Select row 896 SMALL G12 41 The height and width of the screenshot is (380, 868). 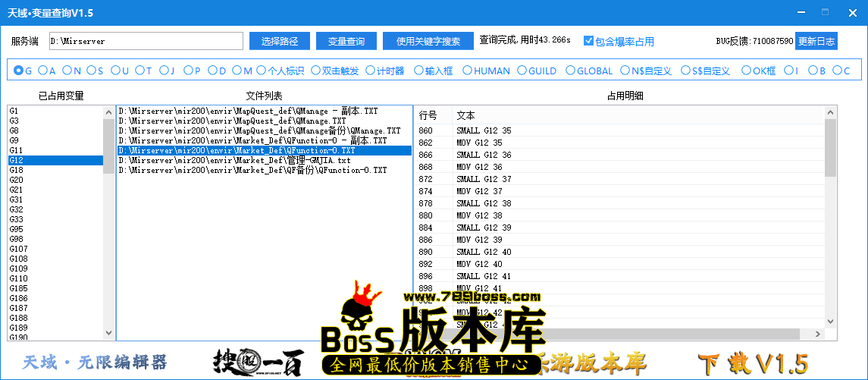pyautogui.click(x=619, y=276)
